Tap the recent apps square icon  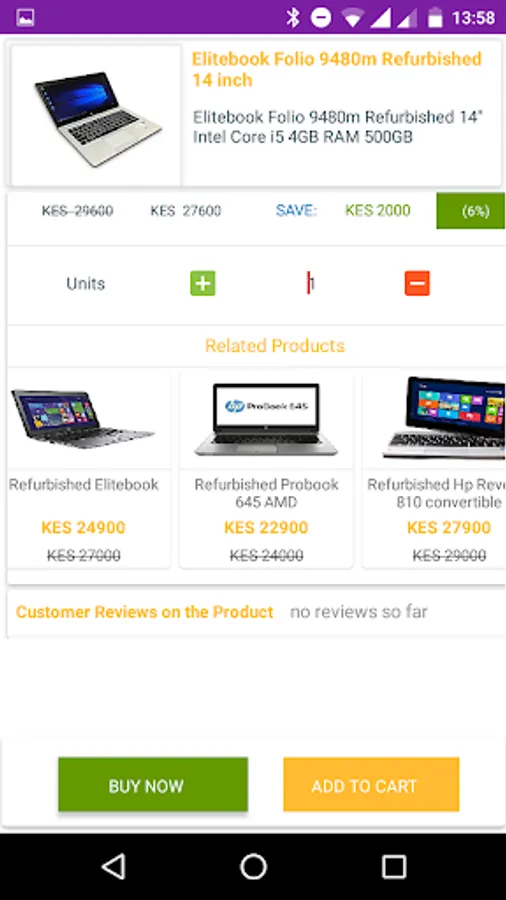point(394,866)
